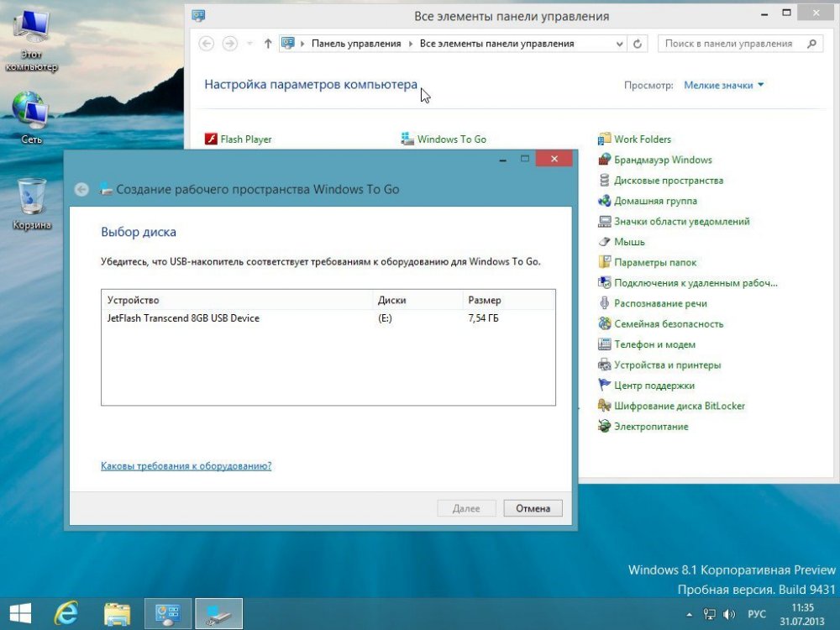Click Значки области уведомлений icon
Image resolution: width=840 pixels, height=630 pixels.
click(604, 221)
